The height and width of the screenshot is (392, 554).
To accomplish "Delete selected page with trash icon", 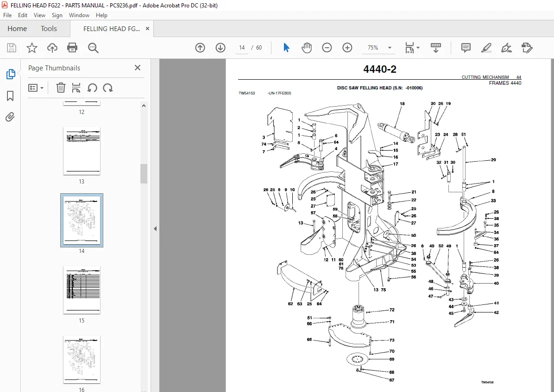I will pos(61,88).
